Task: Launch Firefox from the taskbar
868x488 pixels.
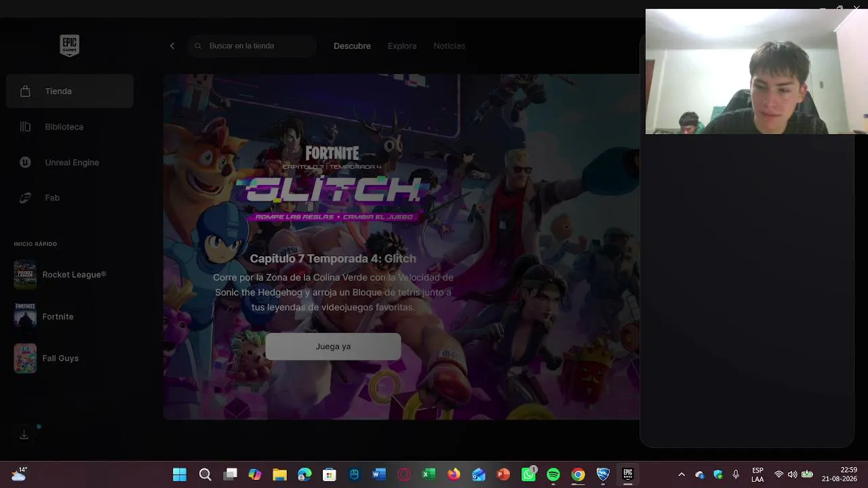Action: pyautogui.click(x=454, y=474)
